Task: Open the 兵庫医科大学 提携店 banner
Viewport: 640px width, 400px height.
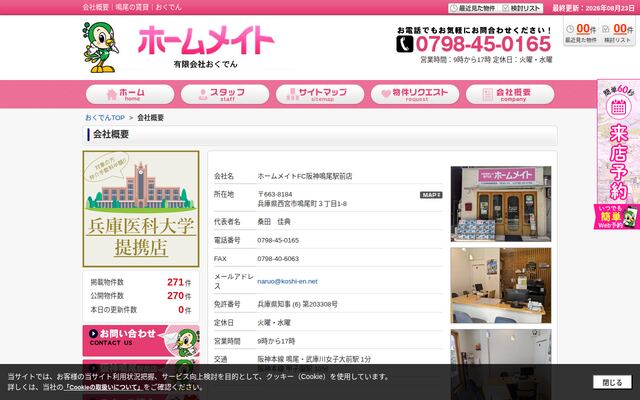Action: [141, 209]
